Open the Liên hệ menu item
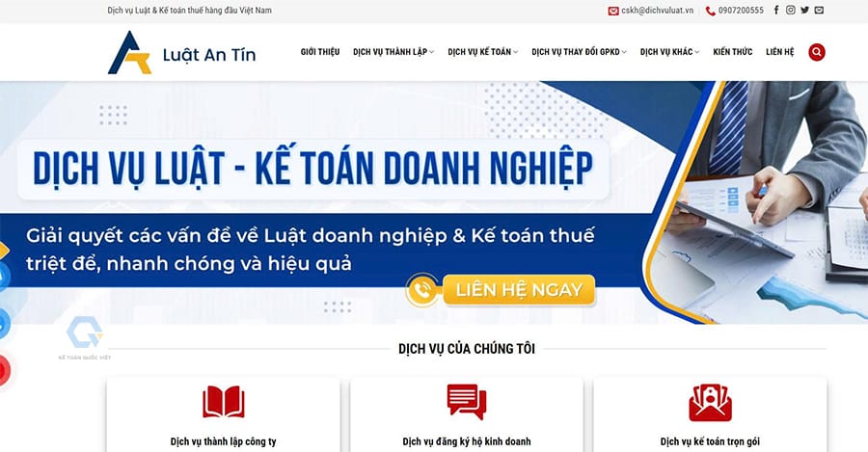 tap(779, 52)
